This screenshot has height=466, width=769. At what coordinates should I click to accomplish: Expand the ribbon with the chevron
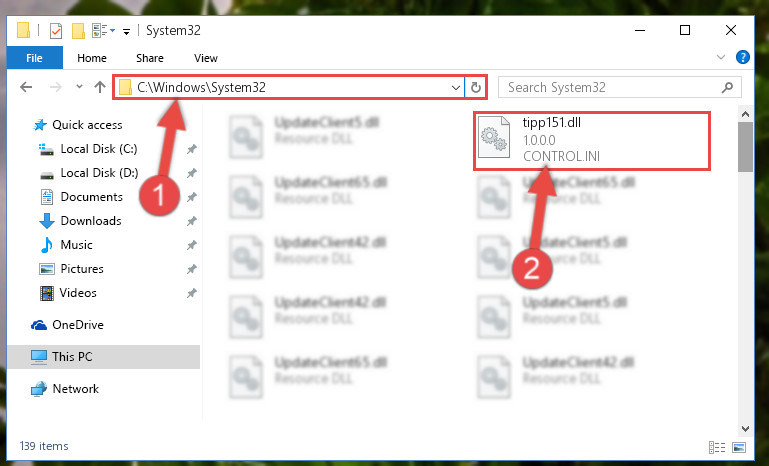[x=720, y=57]
